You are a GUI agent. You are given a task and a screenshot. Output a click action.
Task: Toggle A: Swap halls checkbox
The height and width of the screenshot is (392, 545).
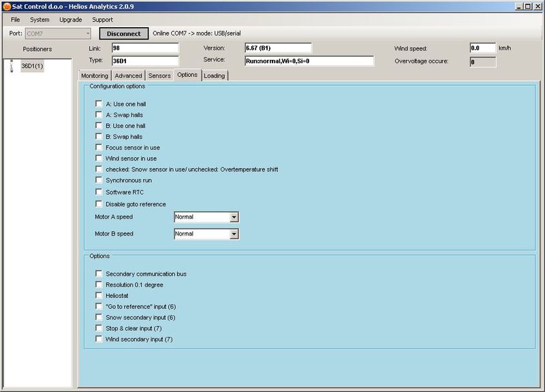[99, 114]
